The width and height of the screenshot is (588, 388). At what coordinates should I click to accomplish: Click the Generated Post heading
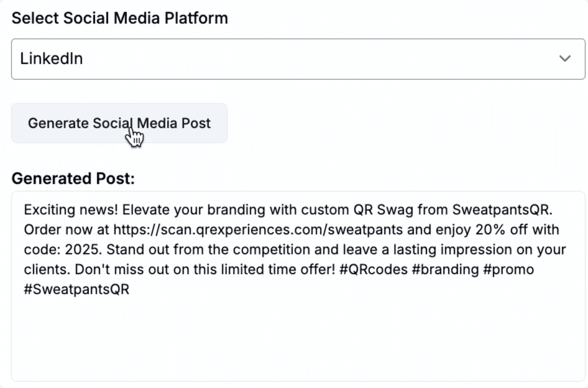click(73, 179)
